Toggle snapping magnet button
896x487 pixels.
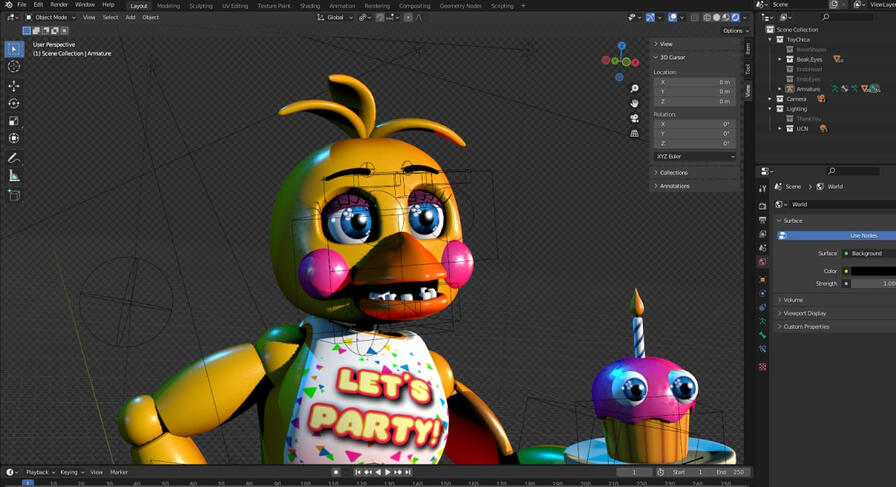click(x=380, y=17)
